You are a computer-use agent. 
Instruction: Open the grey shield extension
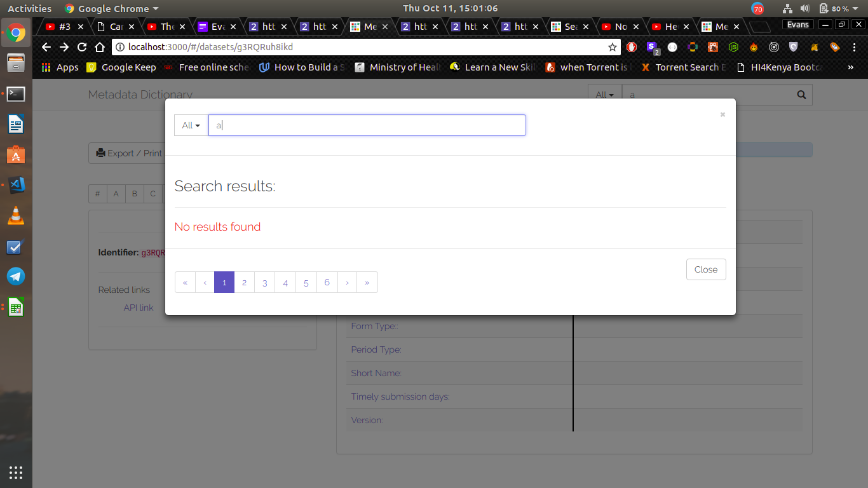[794, 47]
